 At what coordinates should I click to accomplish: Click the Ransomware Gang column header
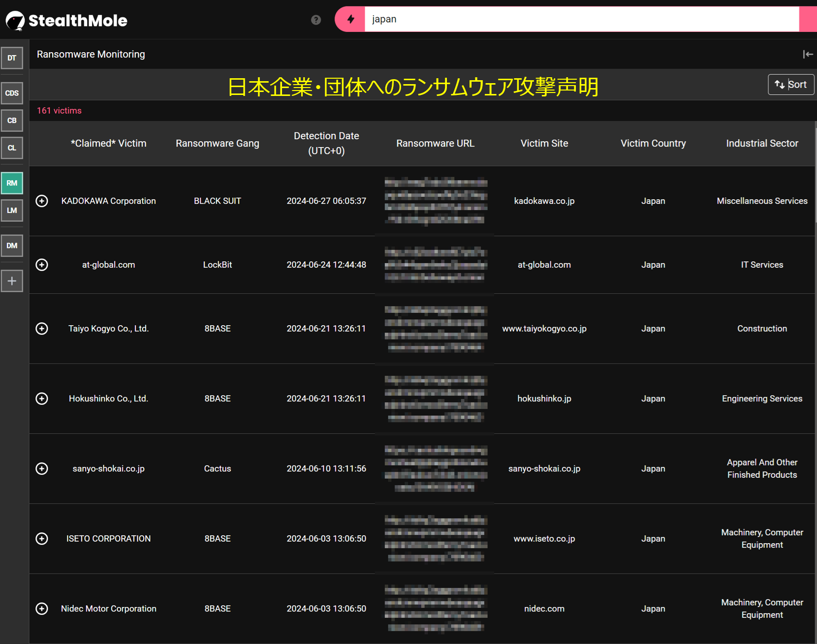(x=217, y=143)
